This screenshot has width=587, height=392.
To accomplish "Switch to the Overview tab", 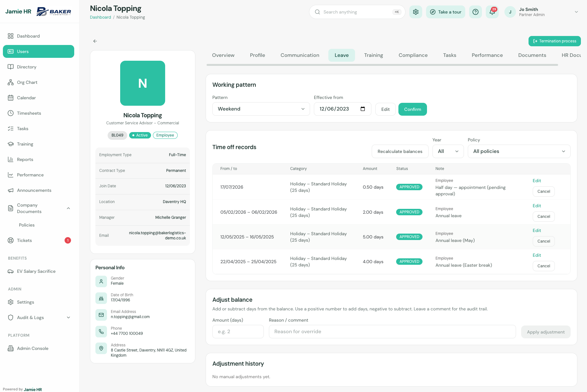I will [223, 55].
